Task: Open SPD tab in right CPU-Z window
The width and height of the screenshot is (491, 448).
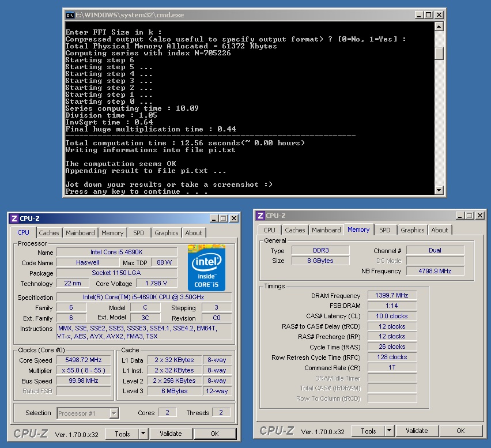Action: coord(385,230)
